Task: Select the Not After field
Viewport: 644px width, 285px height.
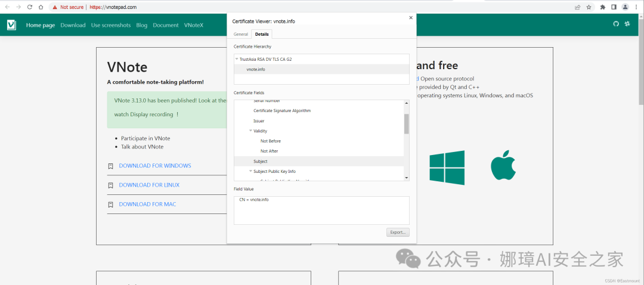Action: (x=318, y=151)
